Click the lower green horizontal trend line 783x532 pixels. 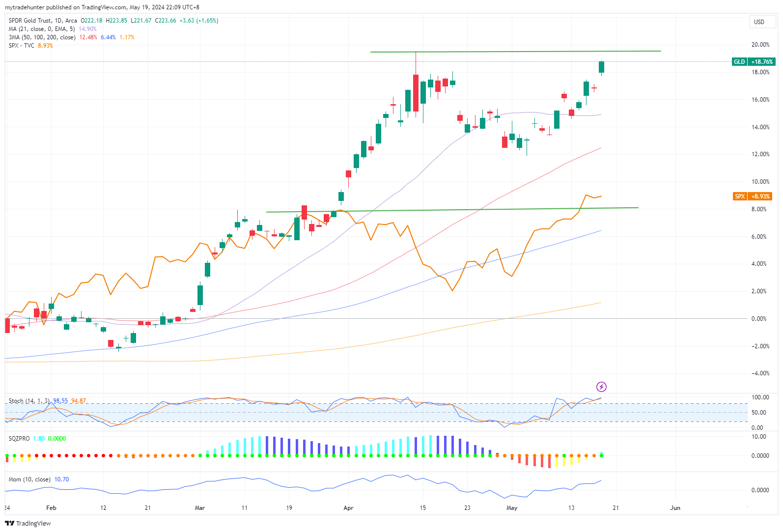[x=452, y=210]
